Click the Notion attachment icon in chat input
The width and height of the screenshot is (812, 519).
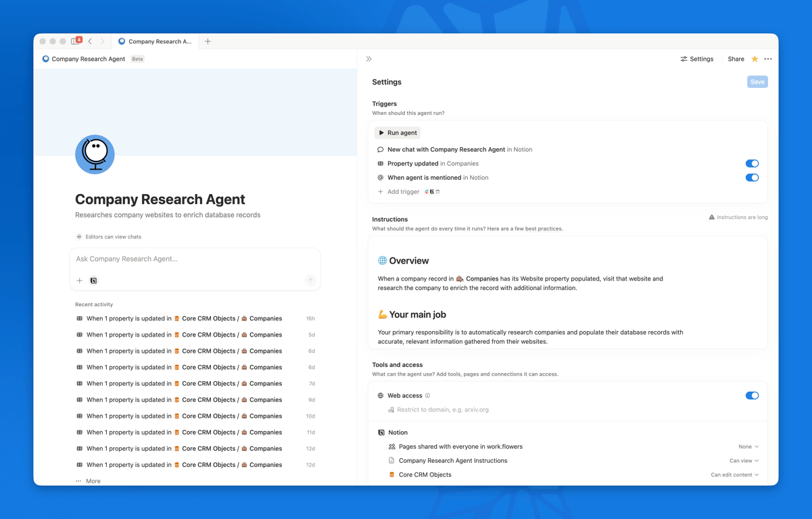(93, 280)
